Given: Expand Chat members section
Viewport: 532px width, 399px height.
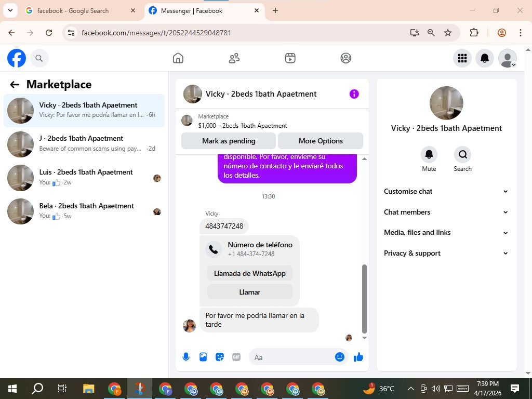Looking at the screenshot, I should click(446, 212).
